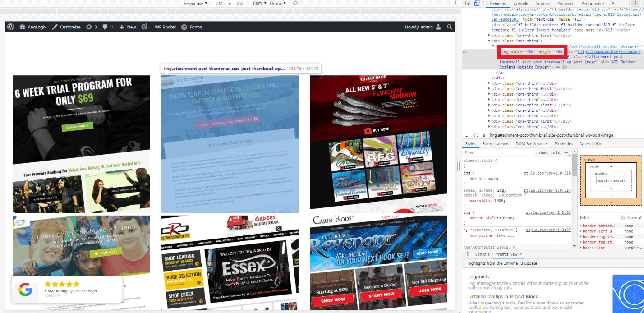Select the Inspect element tool in DevTools
Image resolution: width=644 pixels, height=313 pixels.
(x=467, y=3)
